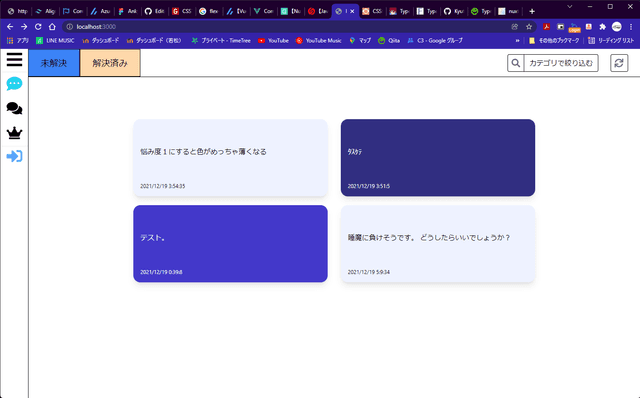
Task: Open a new browser tab with plus
Action: (532, 11)
